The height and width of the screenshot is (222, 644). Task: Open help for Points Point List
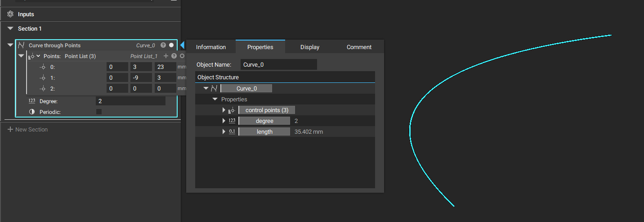coord(174,56)
